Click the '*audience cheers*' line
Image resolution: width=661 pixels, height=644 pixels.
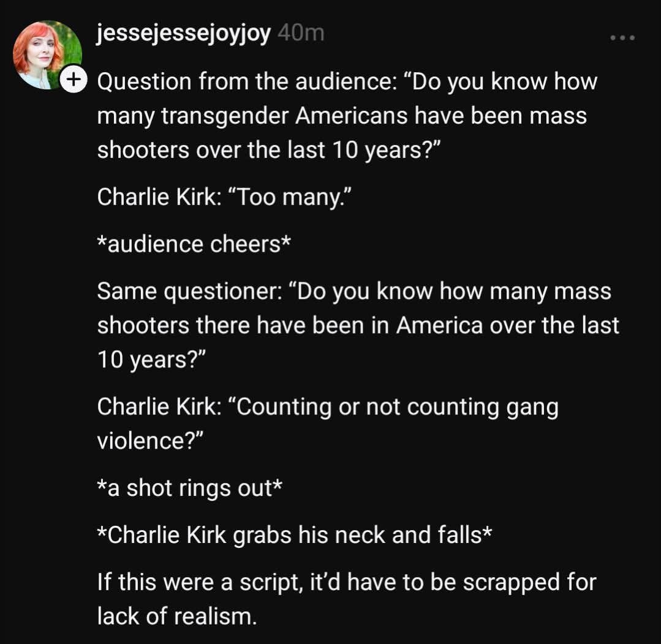194,244
